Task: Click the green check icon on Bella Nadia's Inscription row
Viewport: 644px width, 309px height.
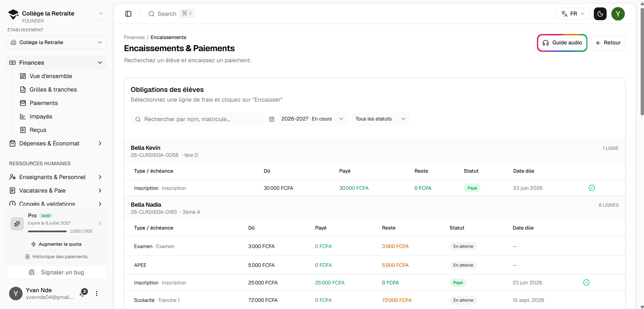Action: [586, 282]
